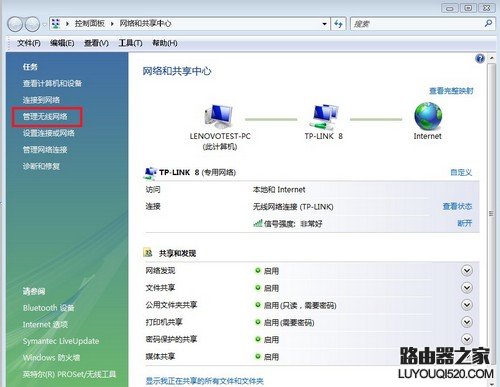The width and height of the screenshot is (500, 387).
Task: Open the 工具(T) menu
Action: pos(130,43)
